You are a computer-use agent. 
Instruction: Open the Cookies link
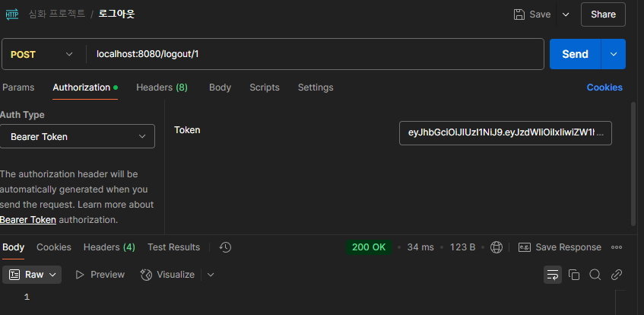point(604,87)
